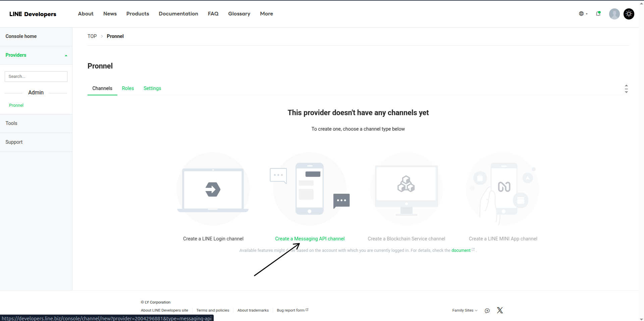Switch to the Roles tab
The width and height of the screenshot is (644, 321).
[x=128, y=88]
